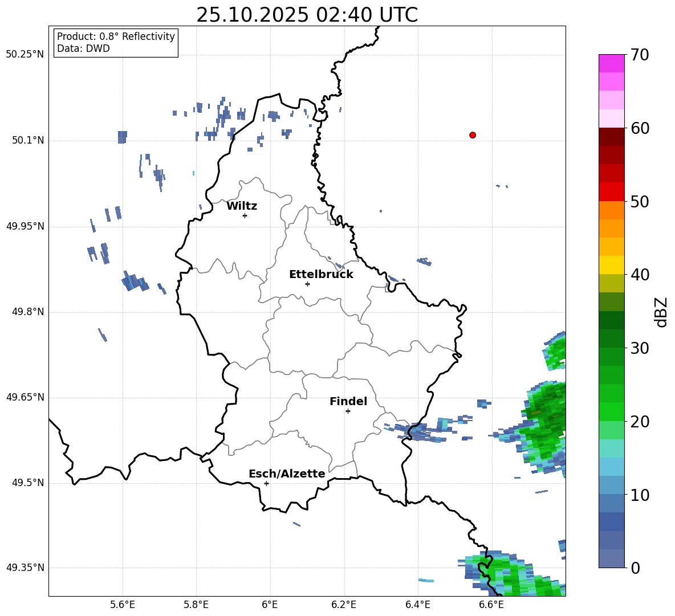The width and height of the screenshot is (675, 616).
Task: Click the dBZ colorbar axis label
Action: click(x=661, y=312)
